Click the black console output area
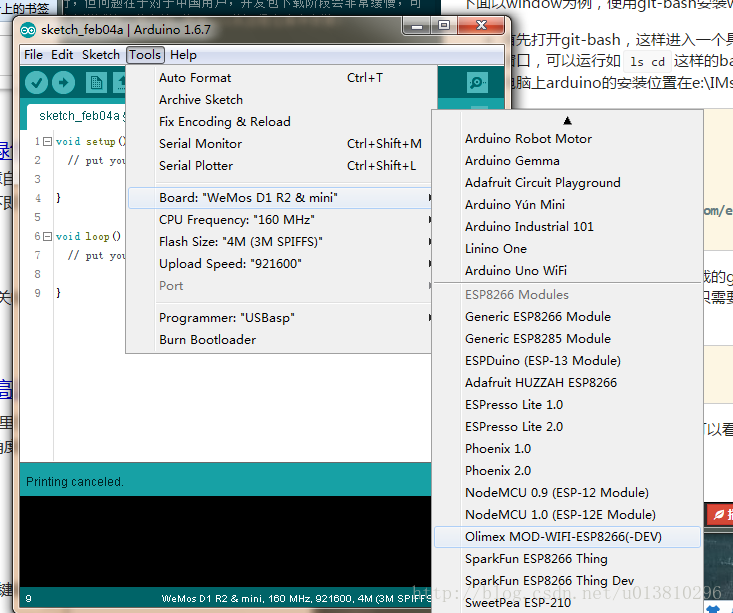The image size is (733, 613). pyautogui.click(x=225, y=541)
